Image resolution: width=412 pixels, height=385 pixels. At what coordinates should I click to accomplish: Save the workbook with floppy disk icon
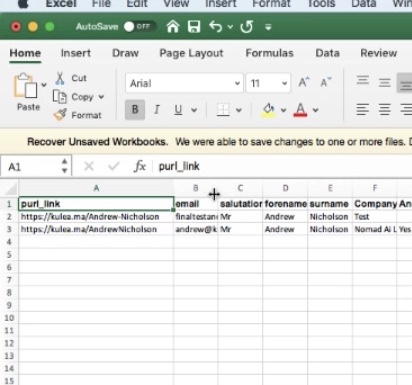tap(194, 27)
